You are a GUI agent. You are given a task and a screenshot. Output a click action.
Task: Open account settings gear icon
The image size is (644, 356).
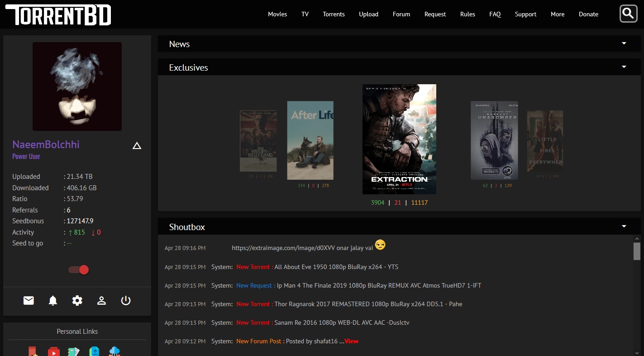(77, 300)
